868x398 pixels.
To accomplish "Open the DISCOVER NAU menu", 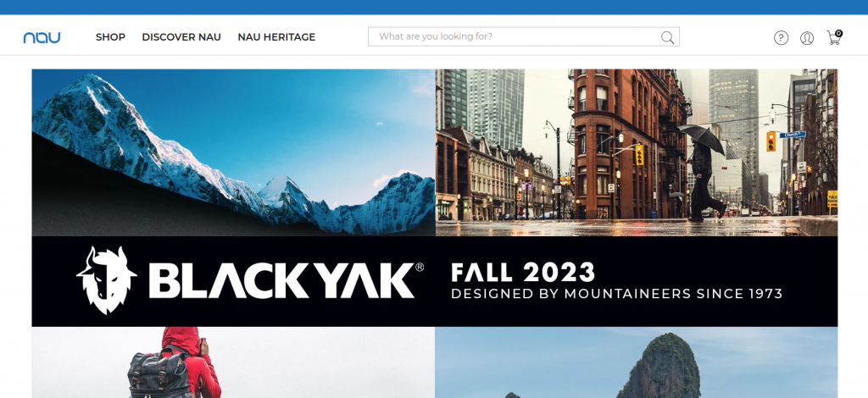I will (x=181, y=37).
